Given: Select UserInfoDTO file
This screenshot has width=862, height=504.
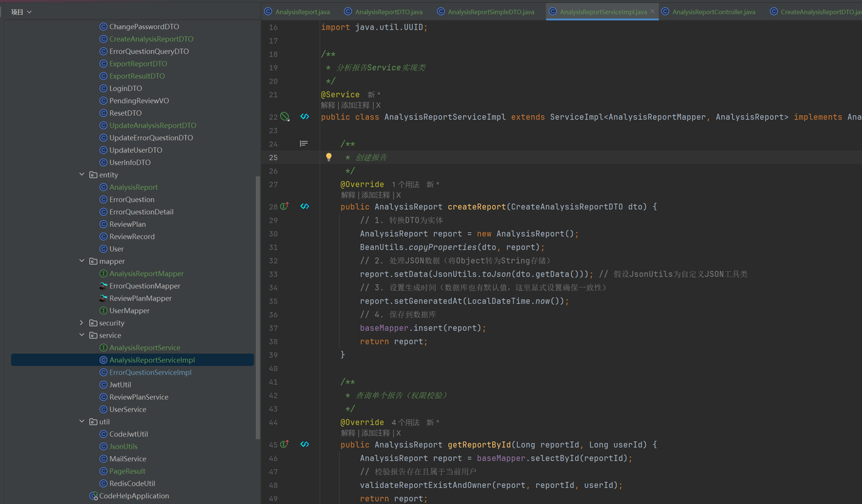Looking at the screenshot, I should click(x=130, y=162).
